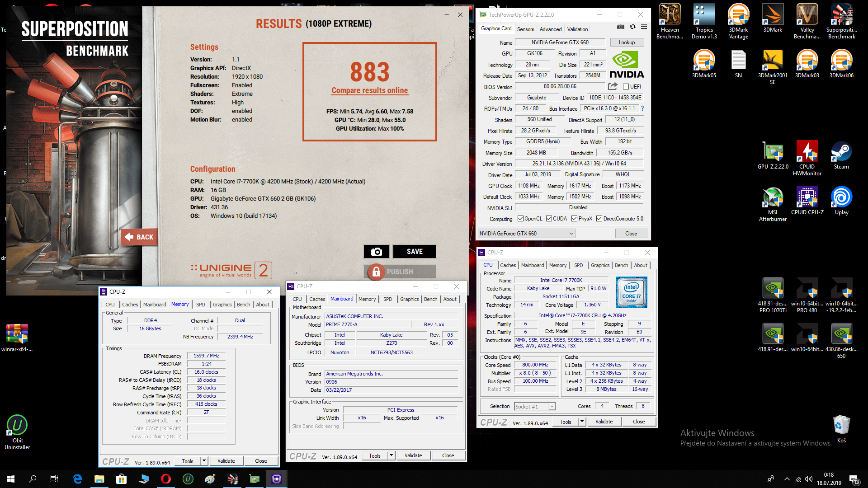Toggle the PhysX checkbox in GPU-Z
The width and height of the screenshot is (868, 488).
pyautogui.click(x=574, y=219)
